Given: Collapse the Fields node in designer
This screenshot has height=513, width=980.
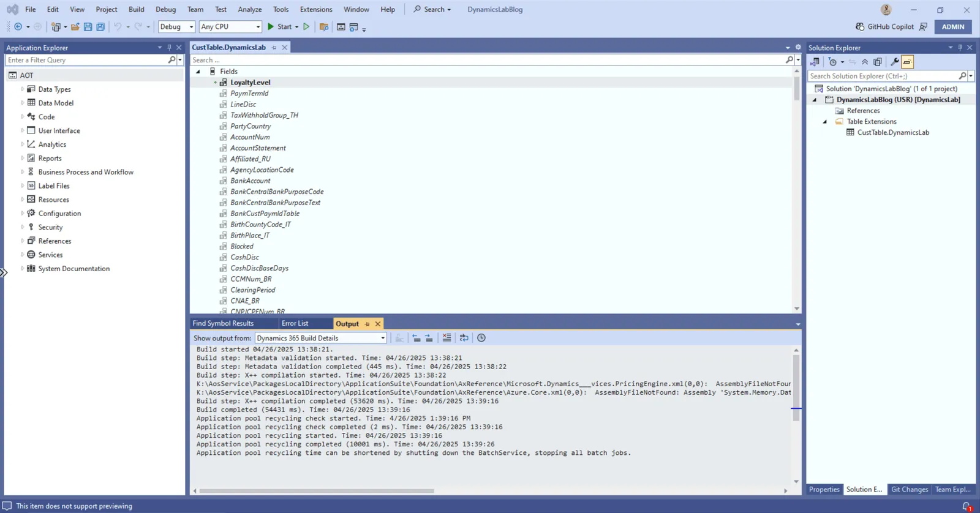Looking at the screenshot, I should [x=198, y=72].
